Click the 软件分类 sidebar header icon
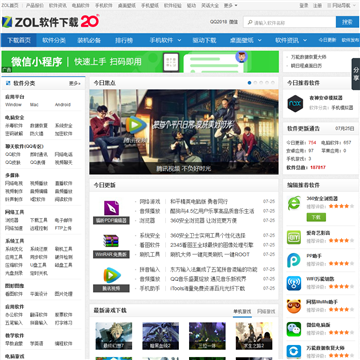The width and height of the screenshot is (360, 360). [x=8, y=83]
